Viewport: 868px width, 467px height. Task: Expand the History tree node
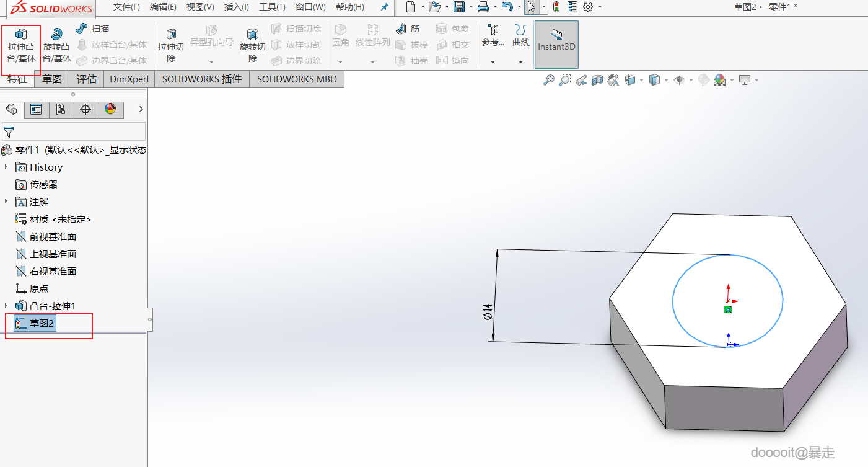point(6,167)
